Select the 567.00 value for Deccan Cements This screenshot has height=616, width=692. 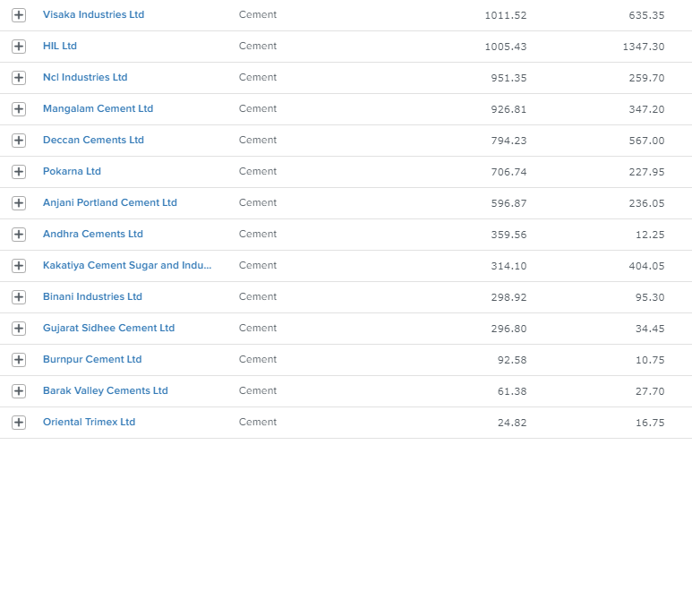pyautogui.click(x=646, y=141)
